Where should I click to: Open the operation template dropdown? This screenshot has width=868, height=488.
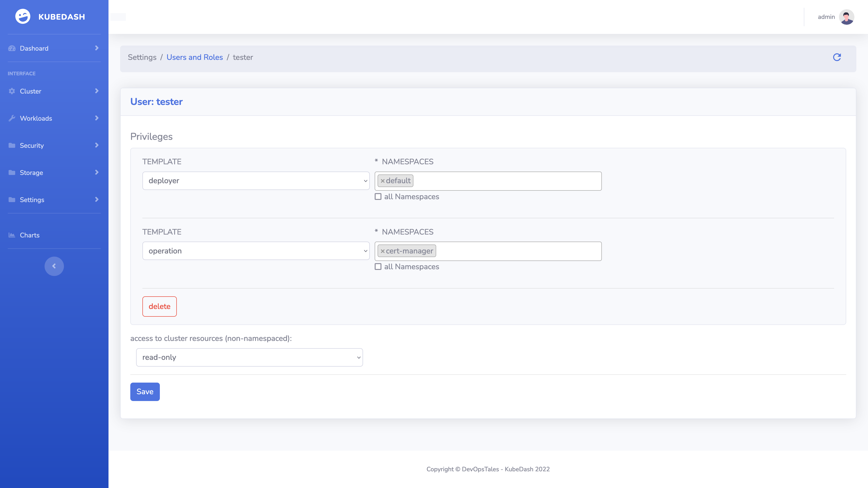pyautogui.click(x=256, y=251)
